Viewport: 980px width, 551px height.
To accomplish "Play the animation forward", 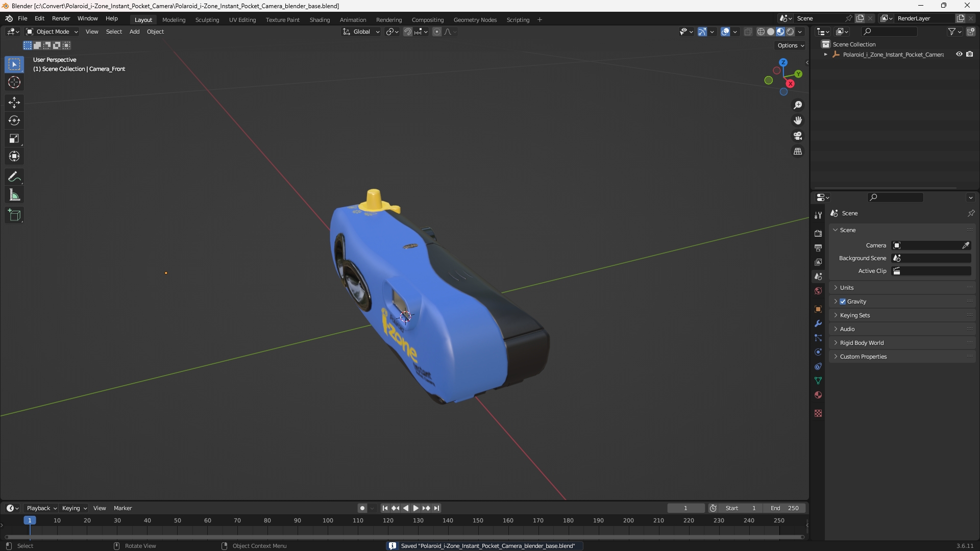I will [415, 508].
